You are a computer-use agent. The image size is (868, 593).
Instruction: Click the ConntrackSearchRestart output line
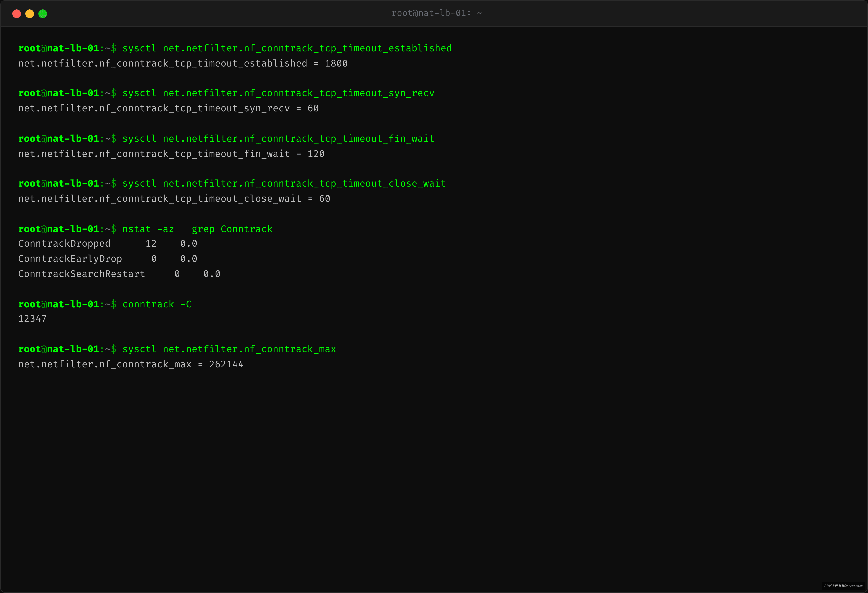click(119, 274)
